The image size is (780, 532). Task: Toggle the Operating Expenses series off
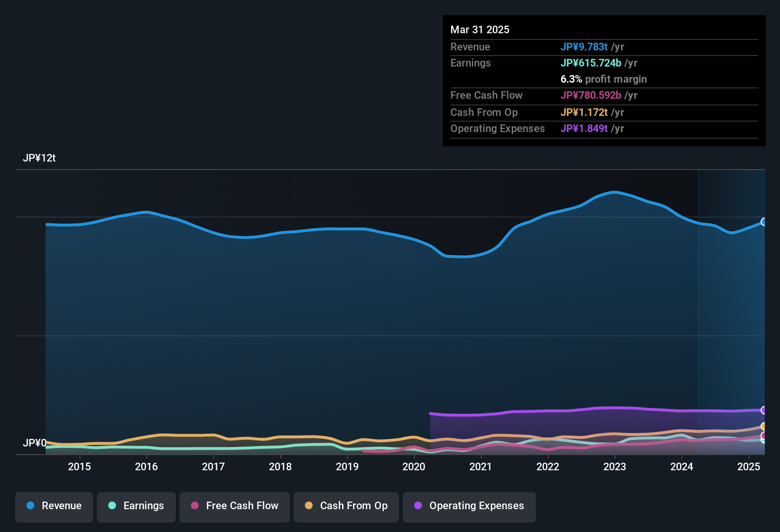[469, 506]
